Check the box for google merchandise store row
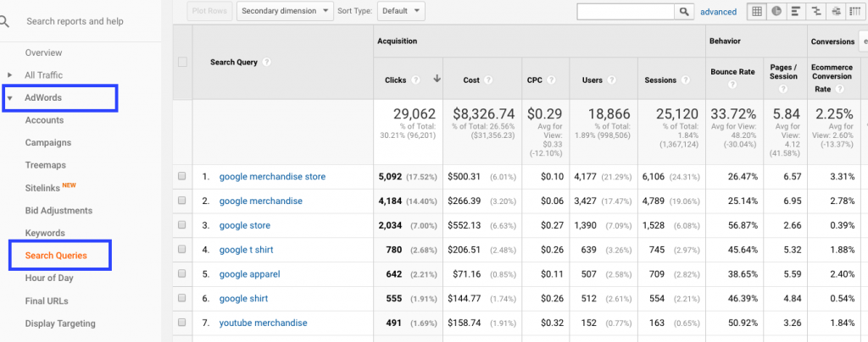This screenshot has width=868, height=342. pos(182,176)
